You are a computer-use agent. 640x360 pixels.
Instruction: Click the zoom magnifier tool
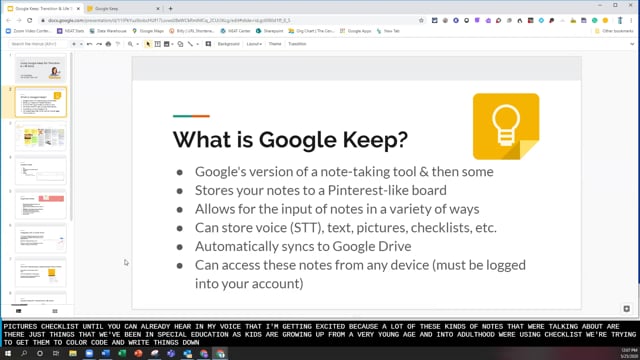point(130,44)
